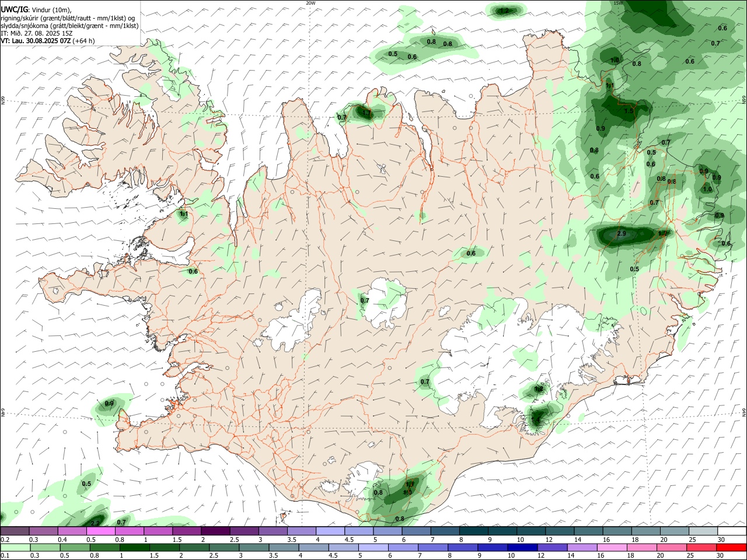This screenshot has width=747, height=560.
Task: Click the 'slydda/snjókoma' legend description line
Action: click(69, 26)
